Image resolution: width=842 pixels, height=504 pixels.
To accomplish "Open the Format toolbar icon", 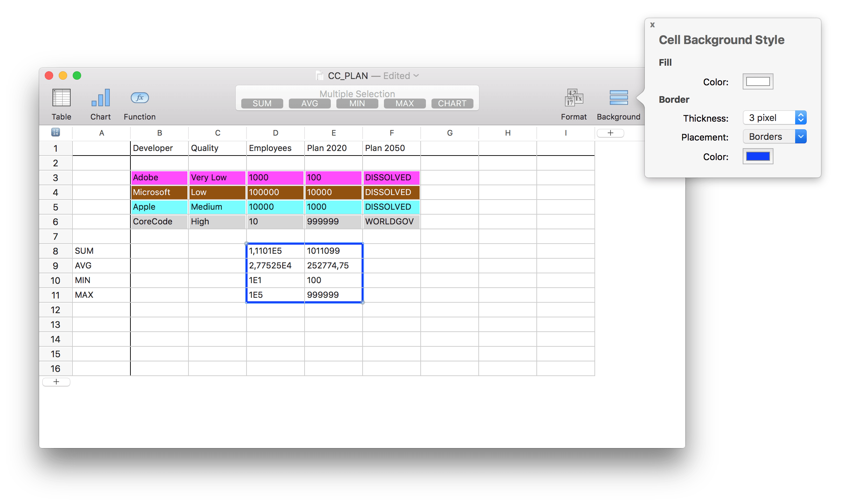I will tap(573, 98).
